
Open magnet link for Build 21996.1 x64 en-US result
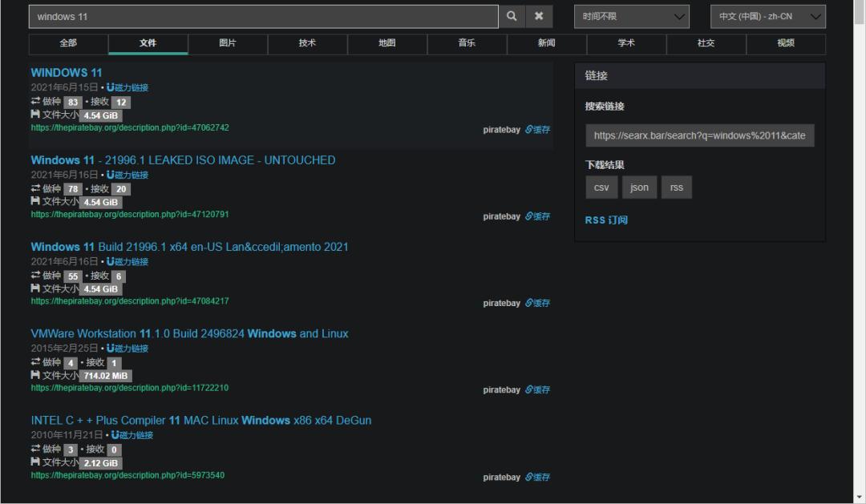click(128, 262)
